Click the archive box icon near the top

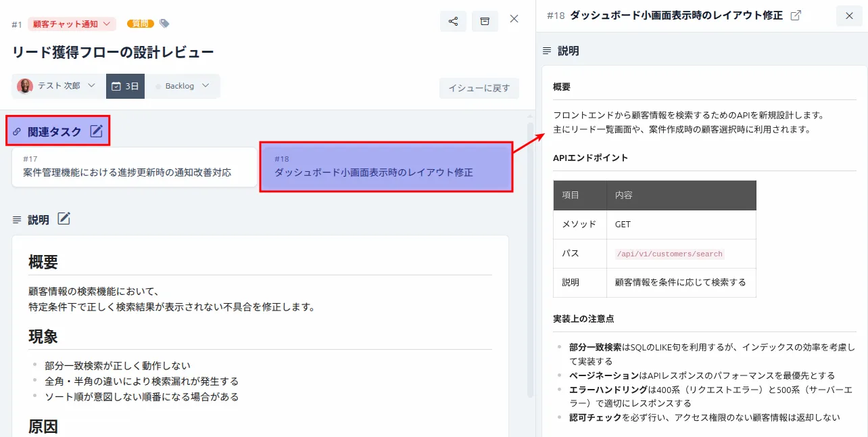(484, 20)
